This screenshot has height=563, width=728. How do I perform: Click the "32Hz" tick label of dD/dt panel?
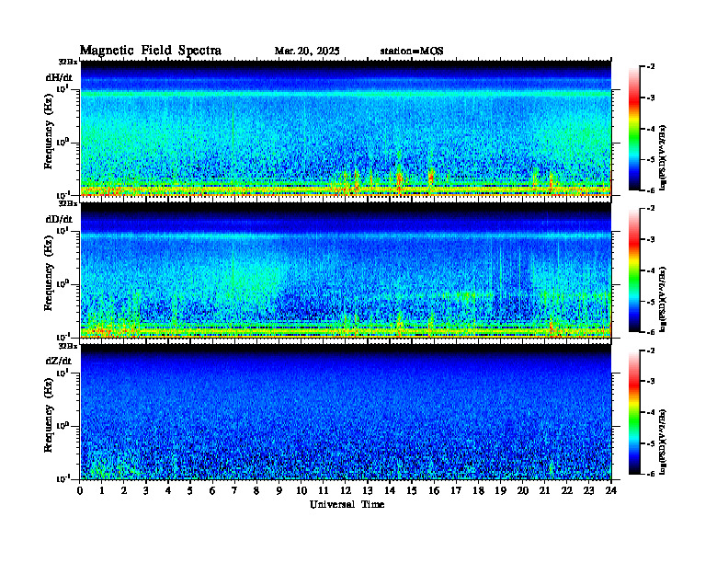[68, 203]
